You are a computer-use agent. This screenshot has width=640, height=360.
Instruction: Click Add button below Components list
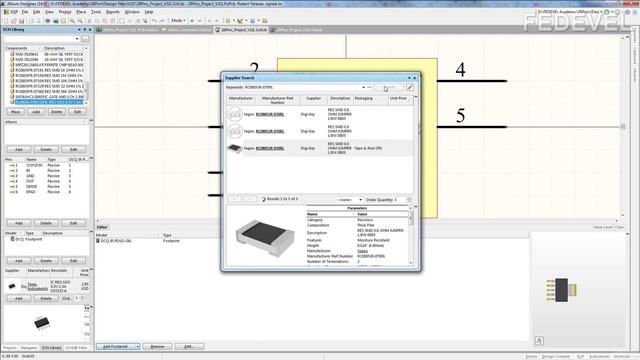pyautogui.click(x=36, y=112)
